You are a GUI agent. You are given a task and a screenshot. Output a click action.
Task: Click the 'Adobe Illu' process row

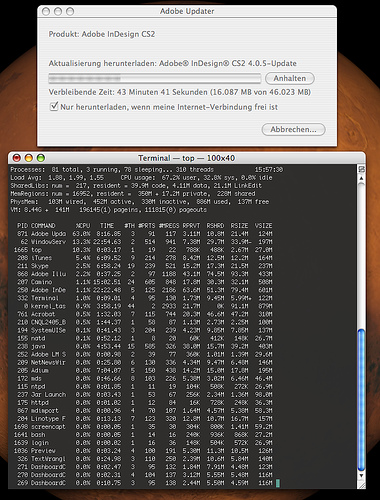click(144, 274)
